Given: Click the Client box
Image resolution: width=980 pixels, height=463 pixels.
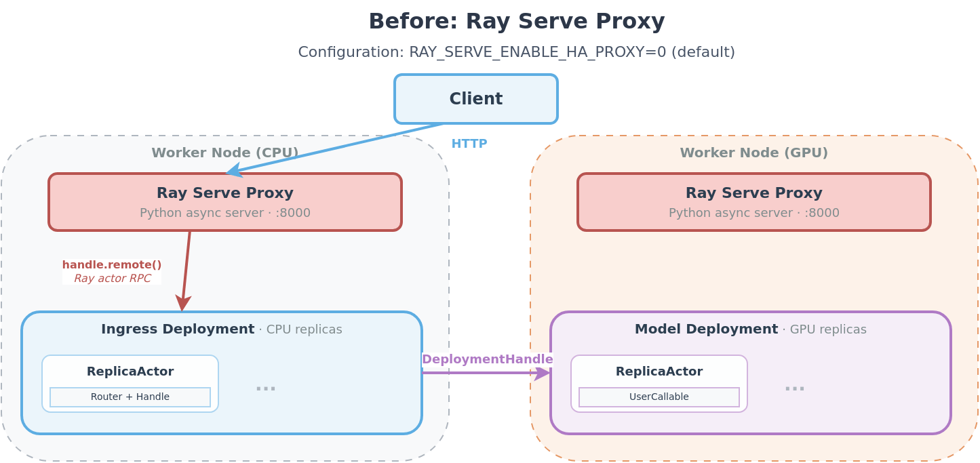Looking at the screenshot, I should (x=475, y=98).
